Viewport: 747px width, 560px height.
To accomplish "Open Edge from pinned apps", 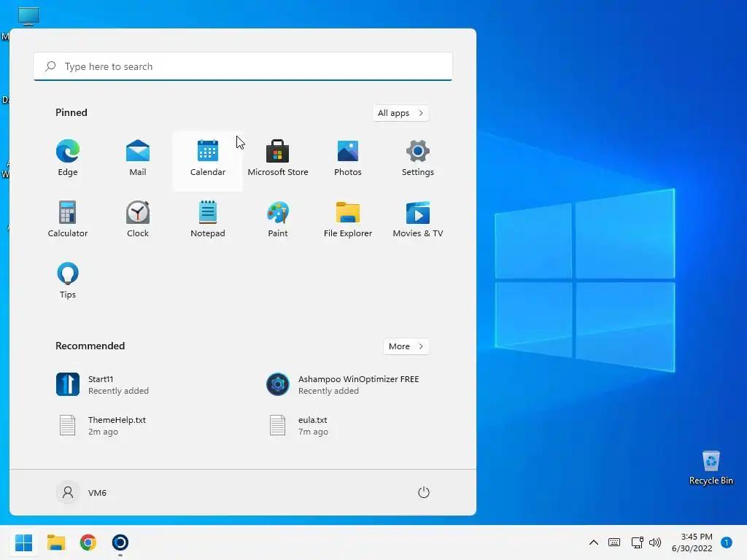I will [68, 158].
